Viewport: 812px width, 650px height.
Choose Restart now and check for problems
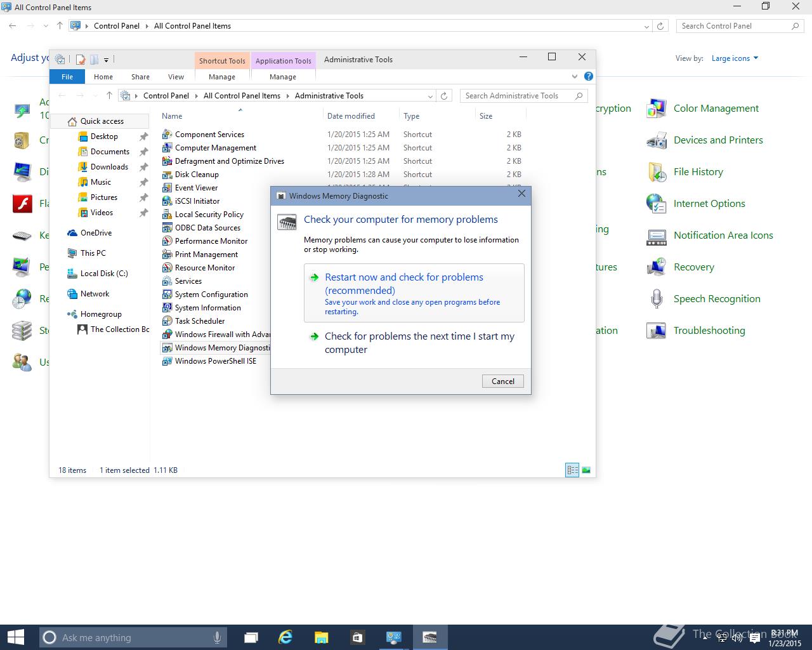(414, 293)
